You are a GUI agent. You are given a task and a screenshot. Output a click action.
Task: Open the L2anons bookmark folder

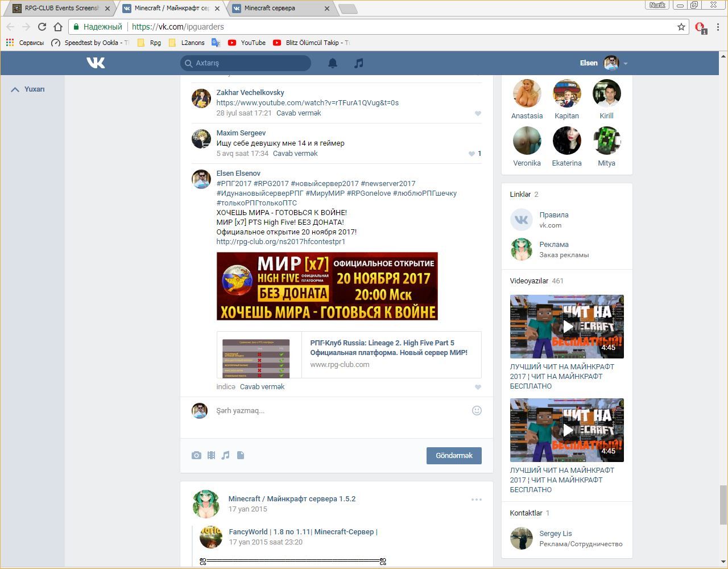pyautogui.click(x=187, y=43)
